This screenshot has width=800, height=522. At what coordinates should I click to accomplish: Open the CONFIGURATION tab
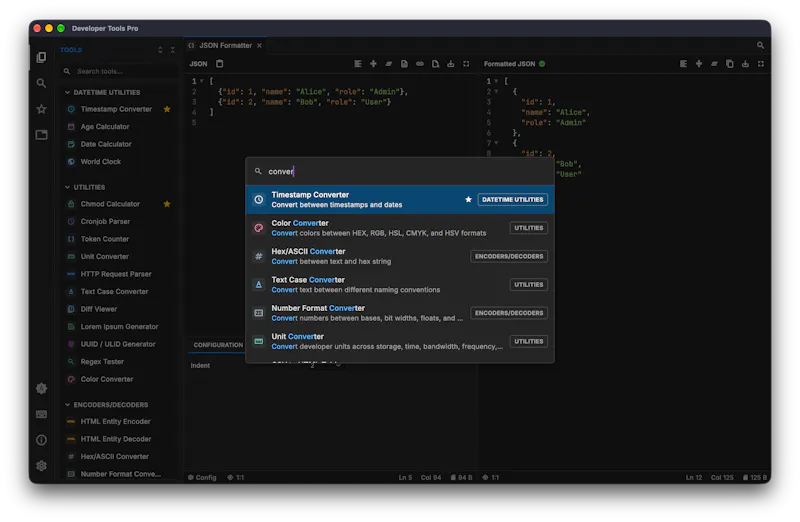[218, 345]
